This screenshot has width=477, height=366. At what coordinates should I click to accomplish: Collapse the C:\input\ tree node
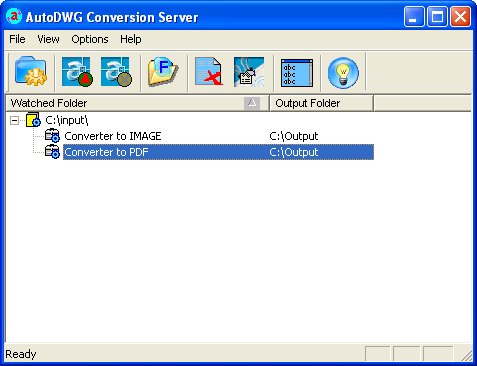14,120
